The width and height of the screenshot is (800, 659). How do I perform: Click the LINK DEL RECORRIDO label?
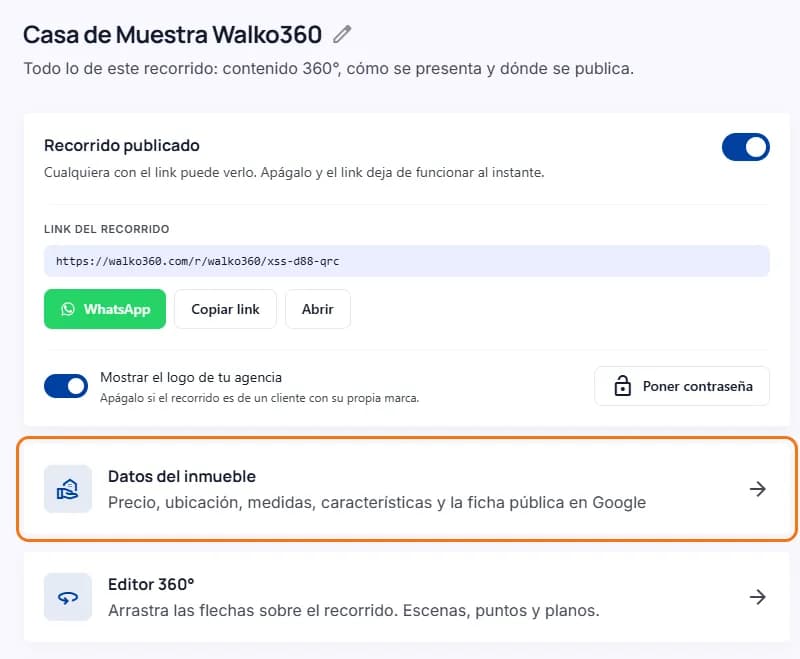107,229
